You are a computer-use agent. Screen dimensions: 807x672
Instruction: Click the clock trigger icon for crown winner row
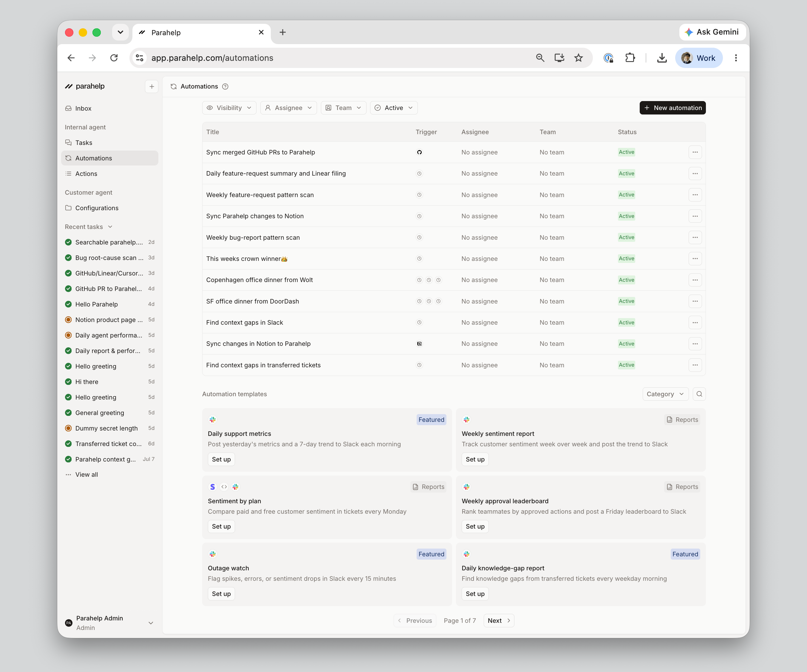pos(419,258)
